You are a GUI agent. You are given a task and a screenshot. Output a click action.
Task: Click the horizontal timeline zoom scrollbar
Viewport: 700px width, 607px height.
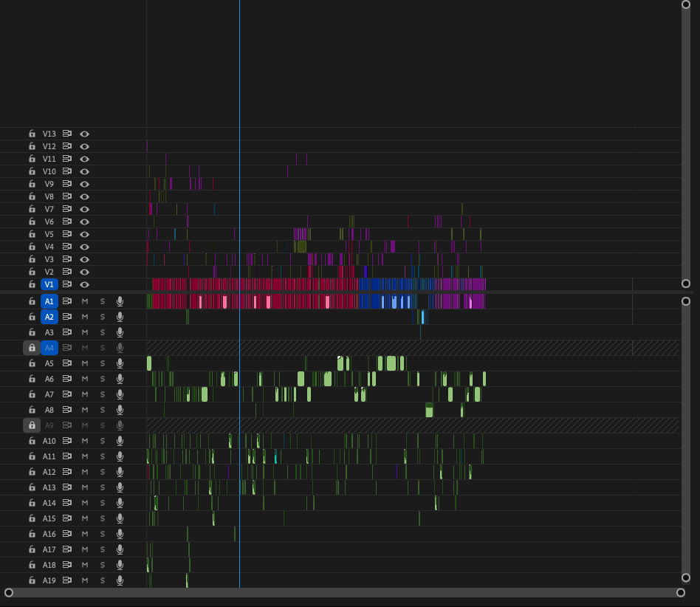point(345,592)
